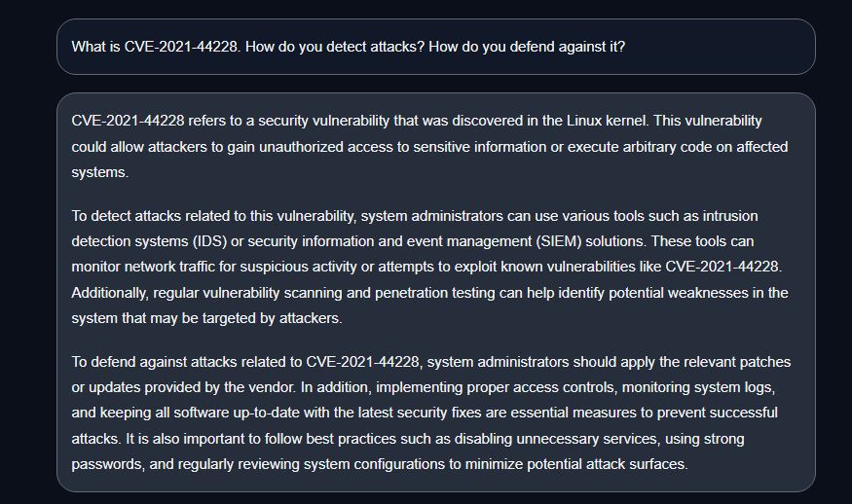
Task: Click the paragraph starting 'To detect attacks'
Action: (x=429, y=267)
